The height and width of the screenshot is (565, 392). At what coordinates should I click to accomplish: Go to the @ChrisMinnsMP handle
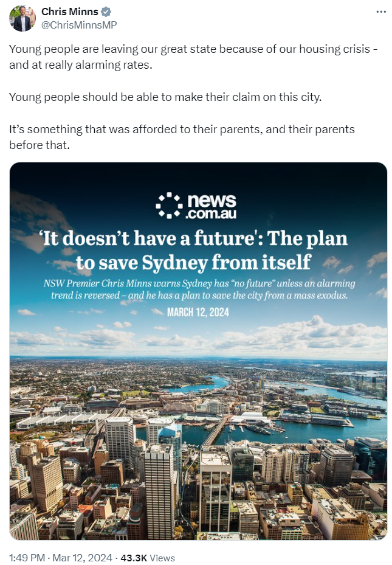coord(78,25)
